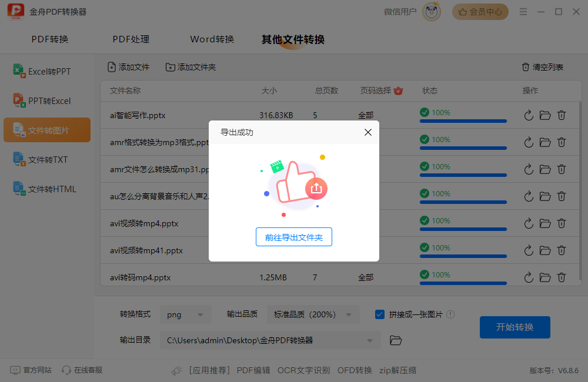Click the hamburger menu icon at top right

[523, 11]
